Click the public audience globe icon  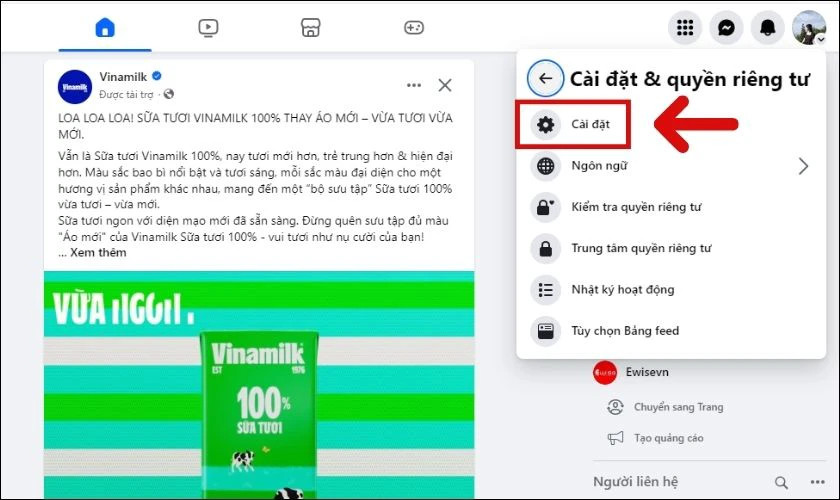click(x=169, y=94)
